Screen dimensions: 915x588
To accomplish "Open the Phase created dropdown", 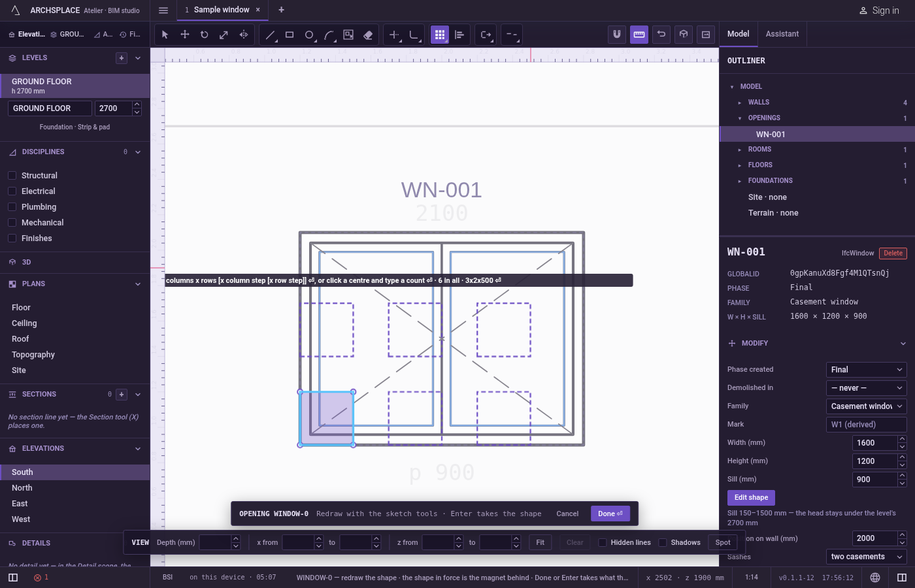I will [x=866, y=370].
